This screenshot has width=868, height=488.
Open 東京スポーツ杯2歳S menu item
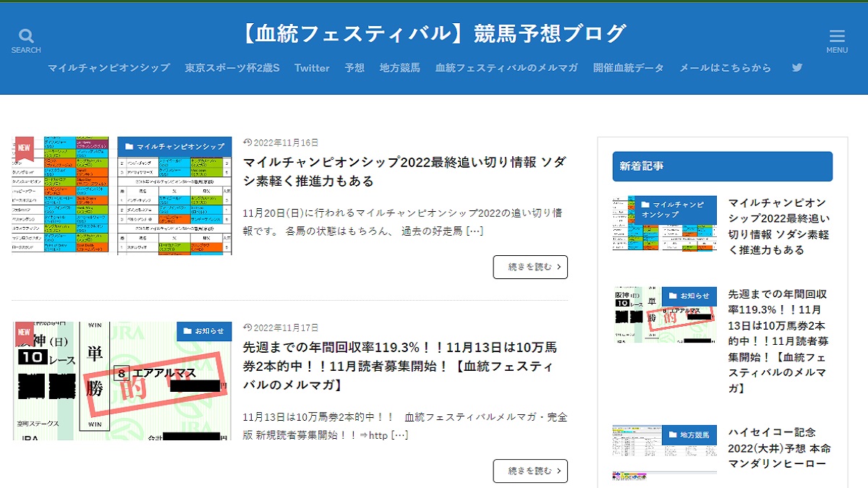click(x=232, y=68)
